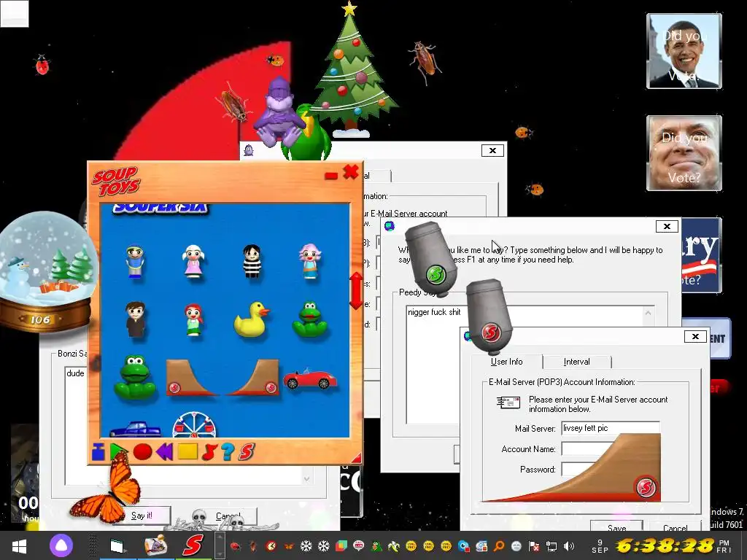Open the Interval tab
Viewport: 747px width, 560px height.
(x=576, y=362)
